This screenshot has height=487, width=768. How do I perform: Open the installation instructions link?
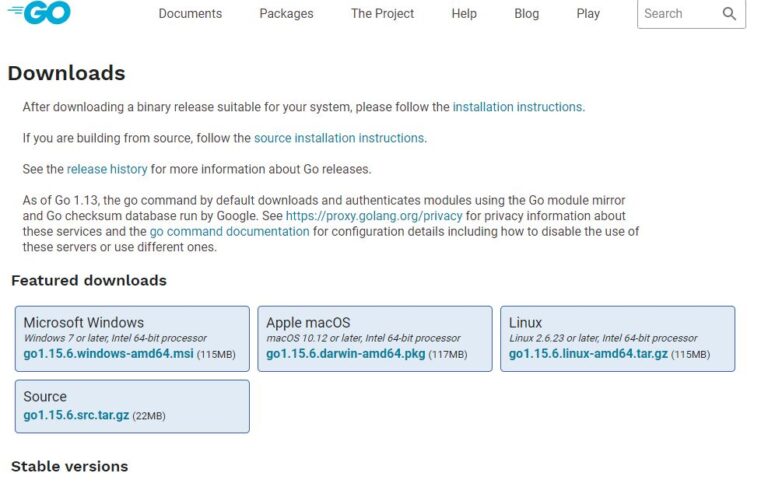click(x=517, y=107)
